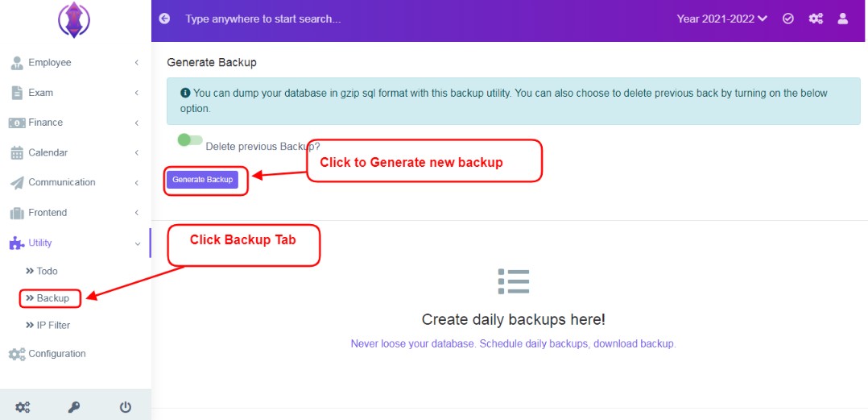Expand the Employee menu chevron
The width and height of the screenshot is (868, 420).
click(137, 63)
